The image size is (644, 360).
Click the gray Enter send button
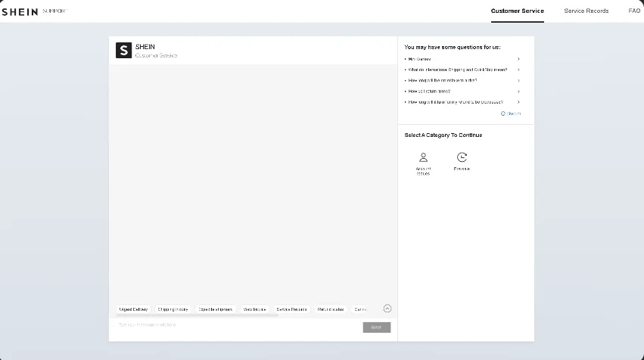point(377,327)
